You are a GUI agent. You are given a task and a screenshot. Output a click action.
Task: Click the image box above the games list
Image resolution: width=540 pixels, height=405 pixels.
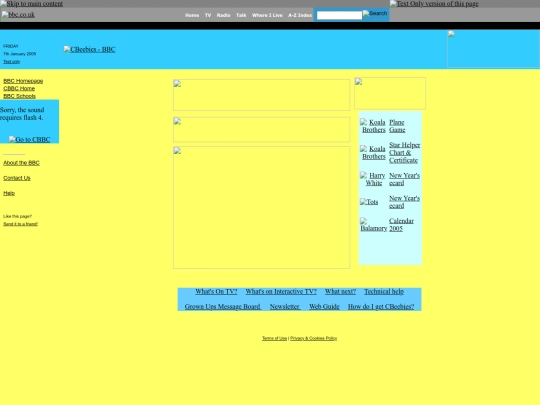[390, 93]
